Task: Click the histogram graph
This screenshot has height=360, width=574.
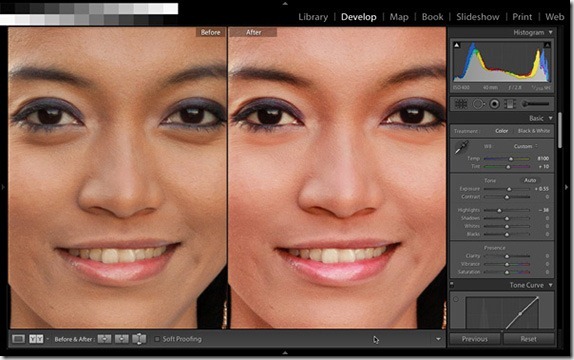Action: tap(502, 62)
